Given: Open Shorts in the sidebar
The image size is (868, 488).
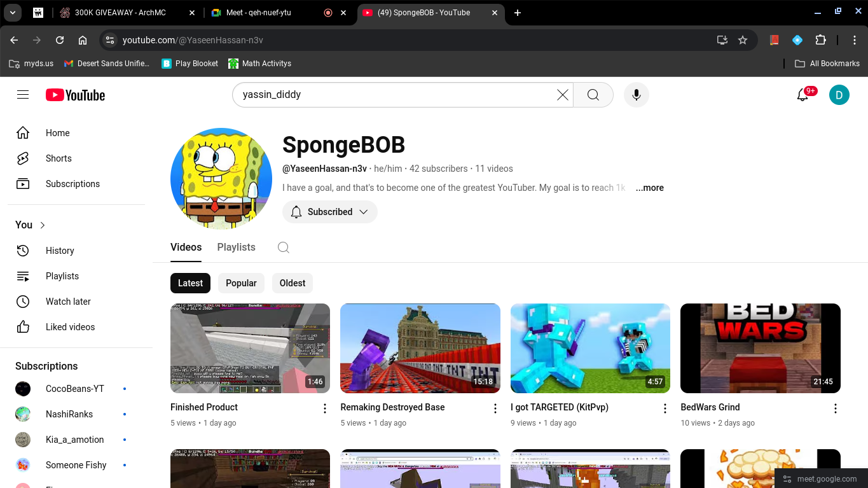Looking at the screenshot, I should point(76,158).
